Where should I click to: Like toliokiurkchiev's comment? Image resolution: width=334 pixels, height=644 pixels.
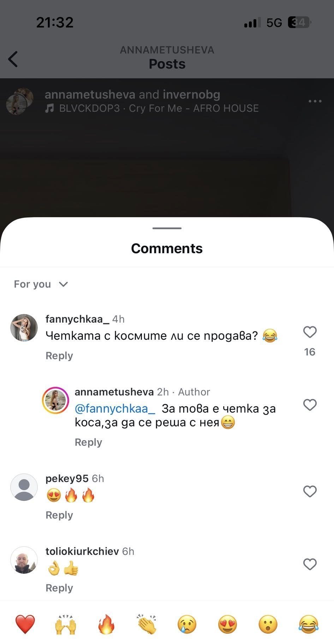pos(310,564)
